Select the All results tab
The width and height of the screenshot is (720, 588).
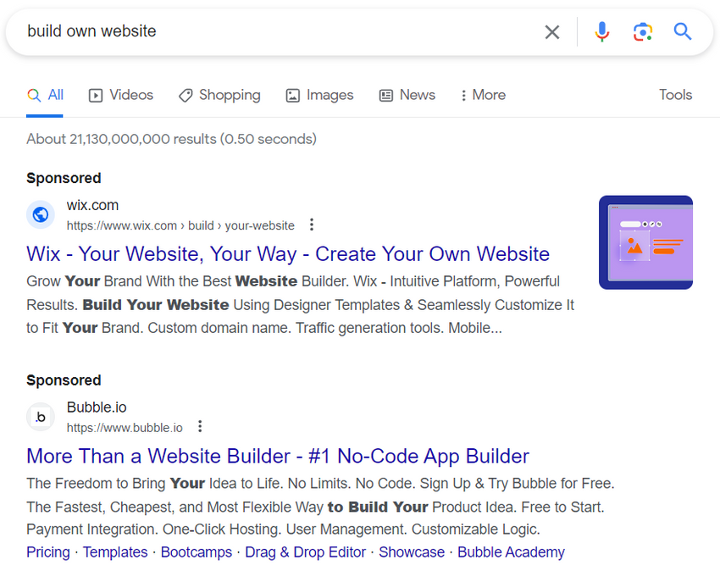click(x=45, y=95)
